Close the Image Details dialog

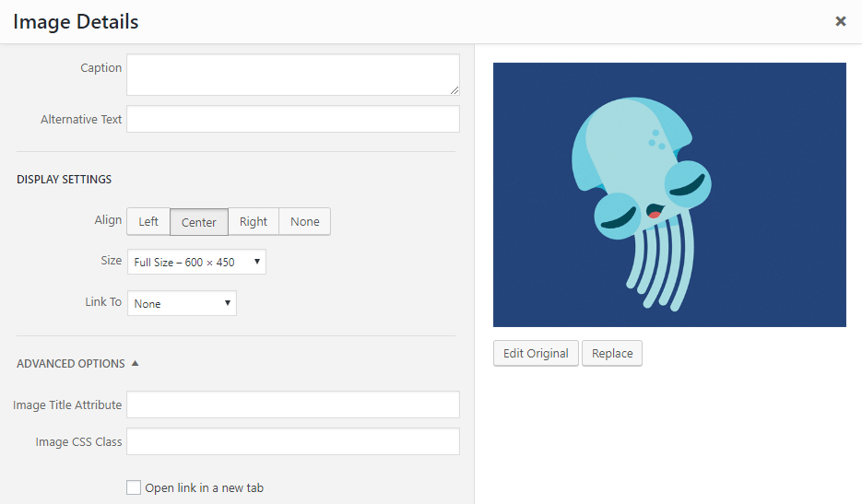840,21
